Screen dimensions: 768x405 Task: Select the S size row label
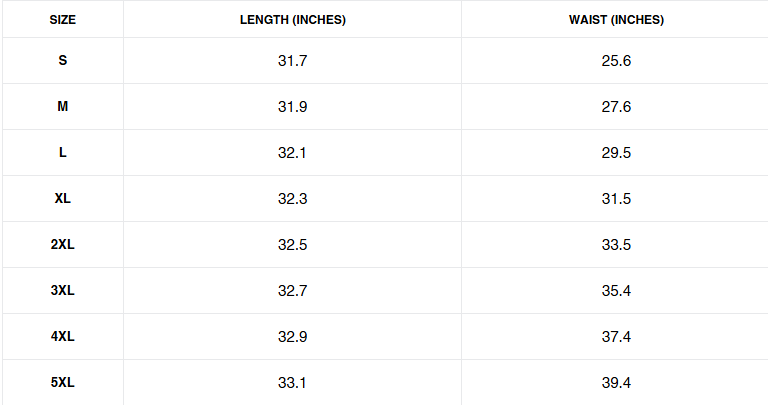click(62, 61)
